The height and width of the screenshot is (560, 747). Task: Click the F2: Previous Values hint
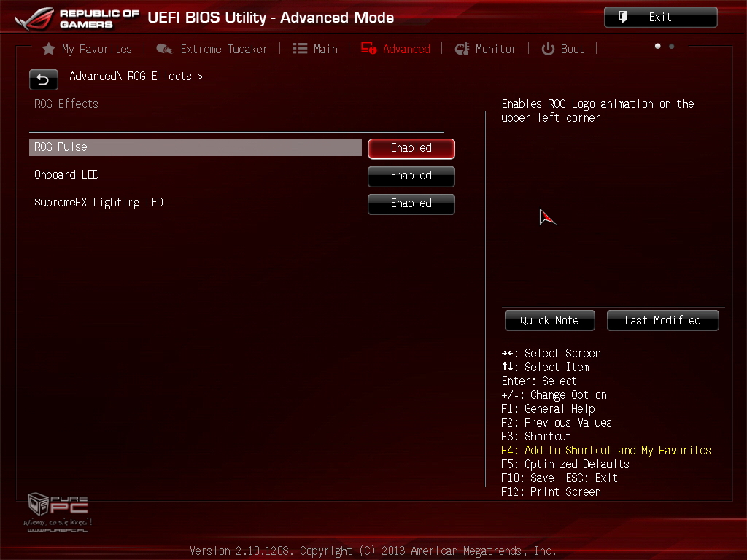pyautogui.click(x=557, y=423)
